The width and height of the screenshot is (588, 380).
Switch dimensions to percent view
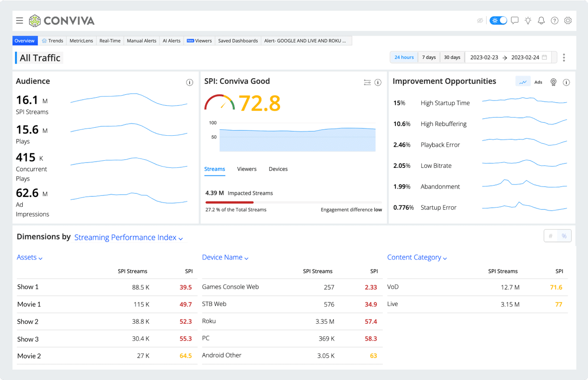click(564, 236)
